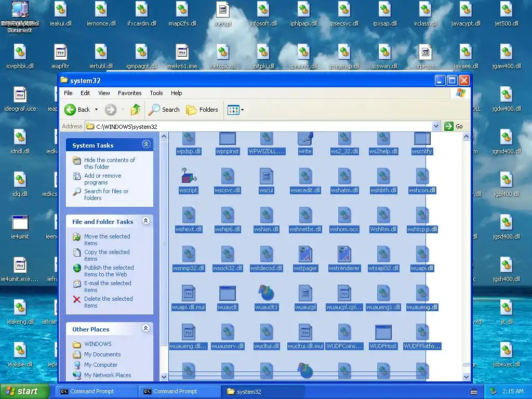Click Move the selected items link
Viewport: 532px width, 399px height.
point(107,240)
